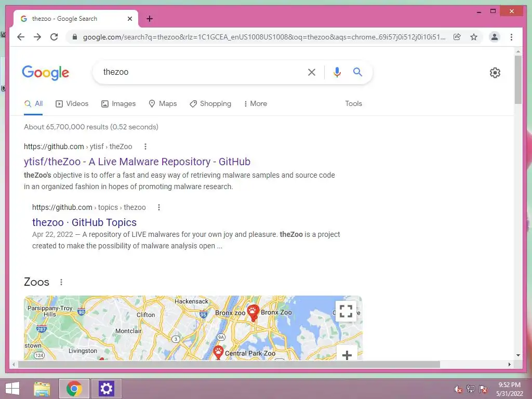Open options beside Zoos heading
532x399 pixels.
click(61, 282)
